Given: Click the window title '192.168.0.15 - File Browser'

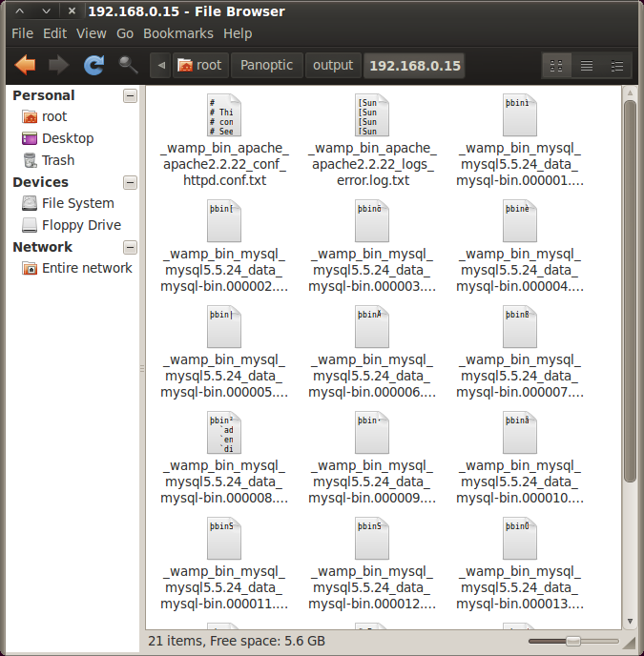Looking at the screenshot, I should 187,11.
